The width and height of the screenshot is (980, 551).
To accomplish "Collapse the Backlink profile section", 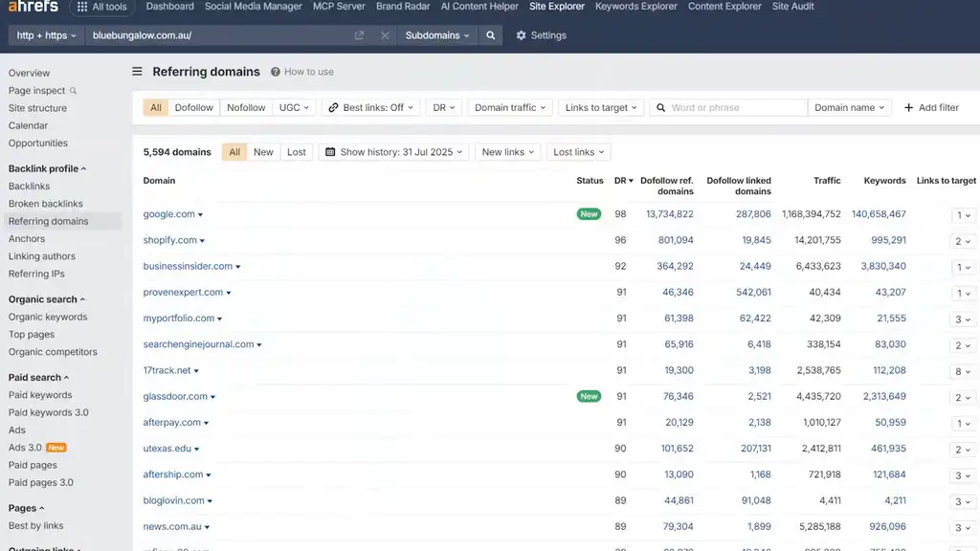I will [47, 168].
